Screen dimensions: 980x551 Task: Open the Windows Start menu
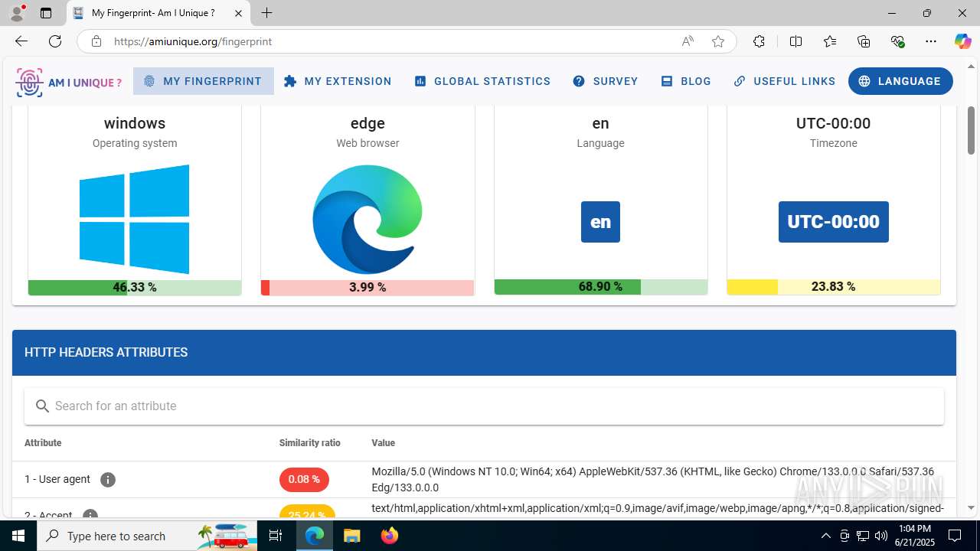(18, 536)
